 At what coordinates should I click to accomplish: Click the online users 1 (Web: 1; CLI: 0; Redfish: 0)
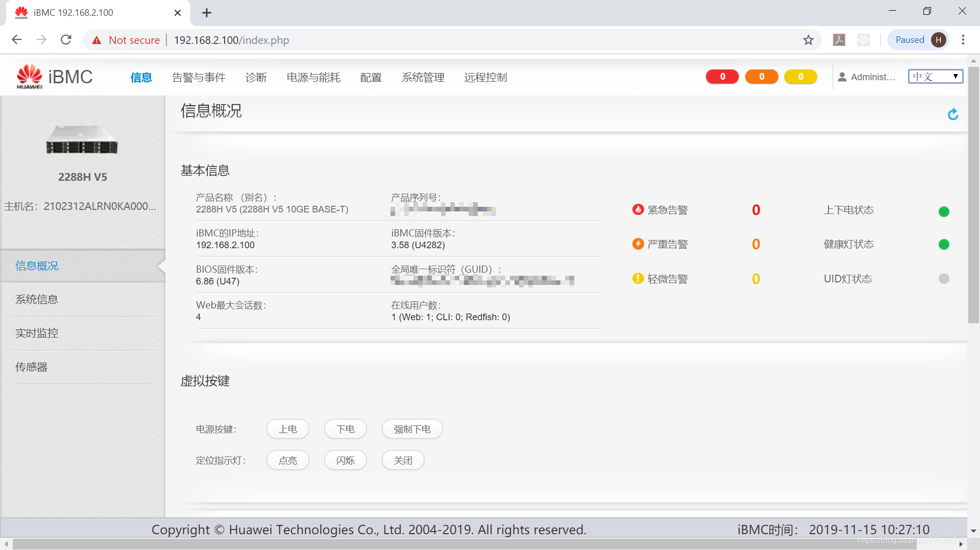451,317
